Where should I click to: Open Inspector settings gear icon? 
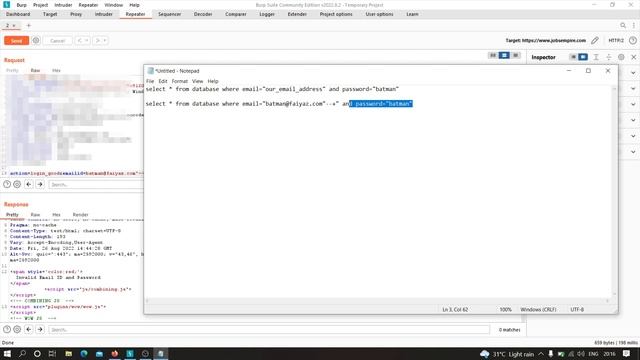tap(621, 57)
